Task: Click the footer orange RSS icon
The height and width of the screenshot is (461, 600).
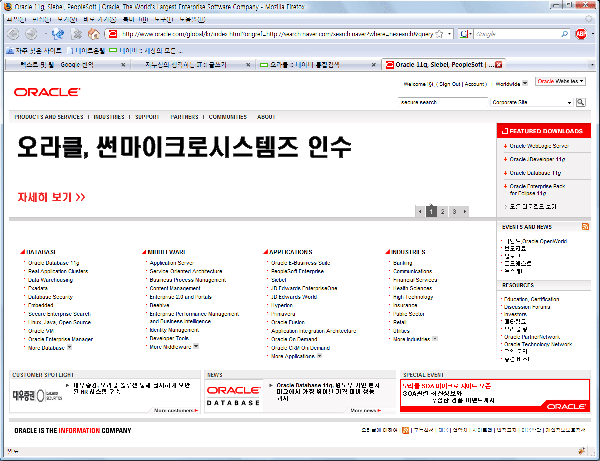Action: [x=405, y=430]
